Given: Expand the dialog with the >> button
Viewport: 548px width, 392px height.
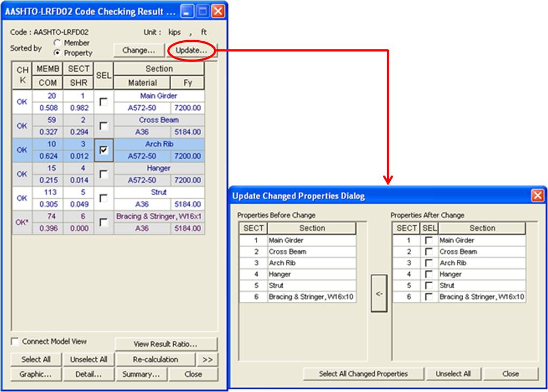Looking at the screenshot, I should tap(207, 359).
